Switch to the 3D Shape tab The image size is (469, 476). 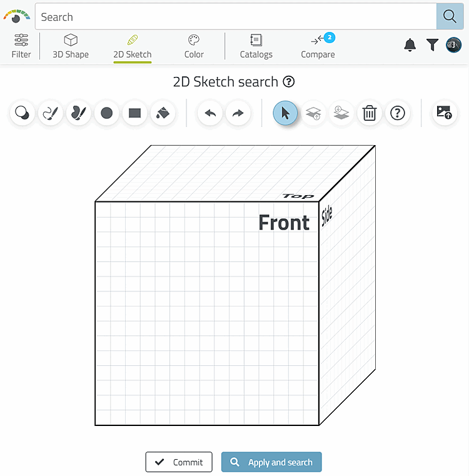(x=71, y=46)
